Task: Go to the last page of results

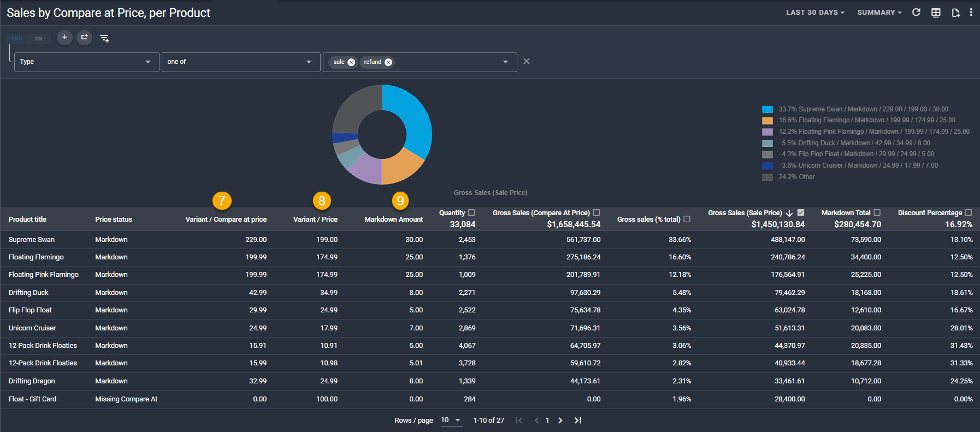Action: (577, 420)
